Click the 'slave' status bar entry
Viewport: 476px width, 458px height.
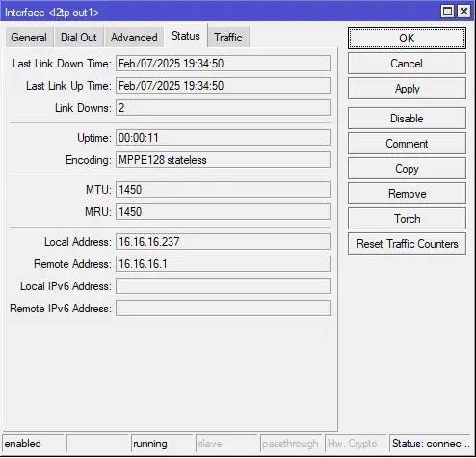click(226, 444)
